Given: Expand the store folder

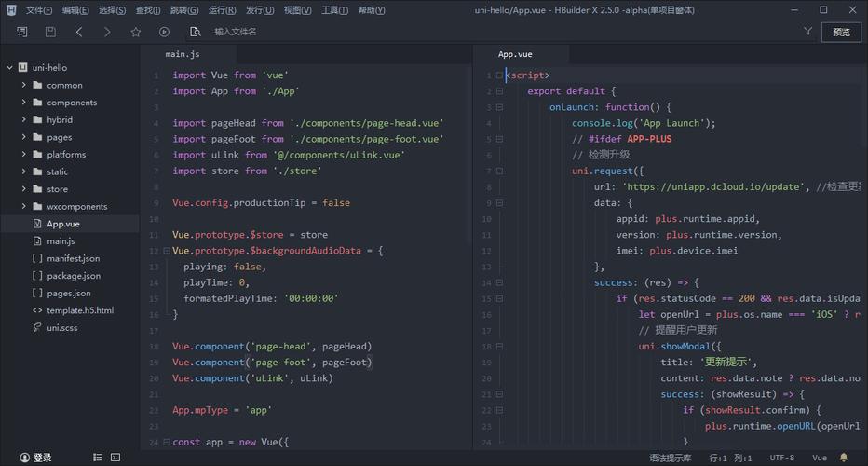Looking at the screenshot, I should [23, 188].
